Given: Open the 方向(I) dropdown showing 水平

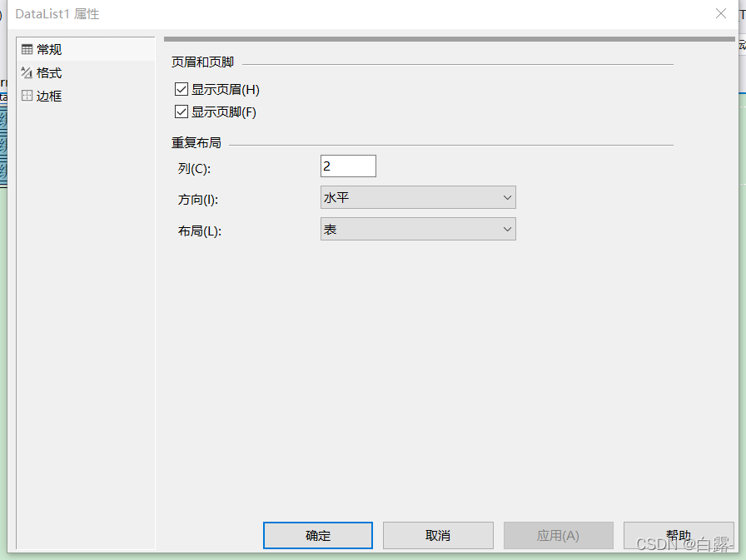Looking at the screenshot, I should [x=418, y=197].
